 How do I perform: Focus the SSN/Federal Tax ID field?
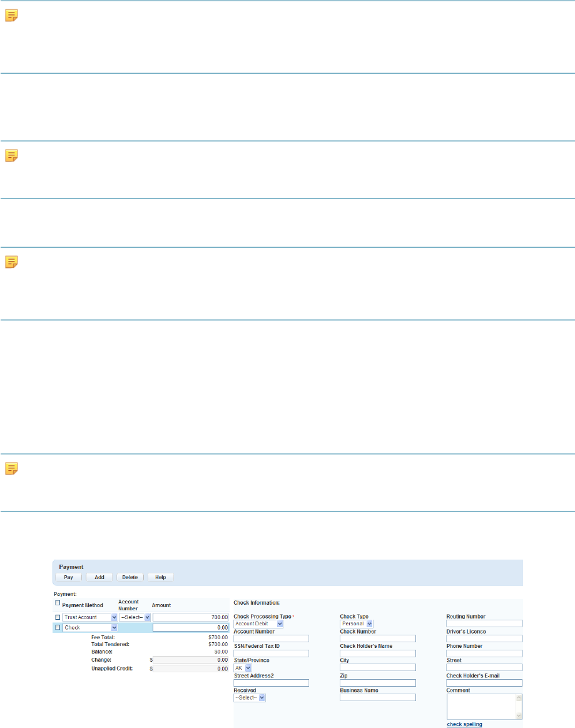(x=271, y=654)
